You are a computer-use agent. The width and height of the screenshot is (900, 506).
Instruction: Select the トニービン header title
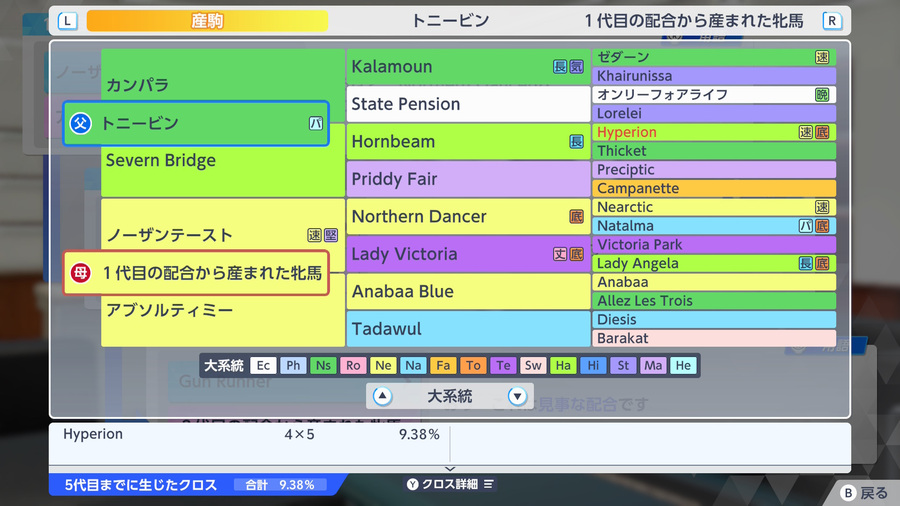(x=451, y=21)
